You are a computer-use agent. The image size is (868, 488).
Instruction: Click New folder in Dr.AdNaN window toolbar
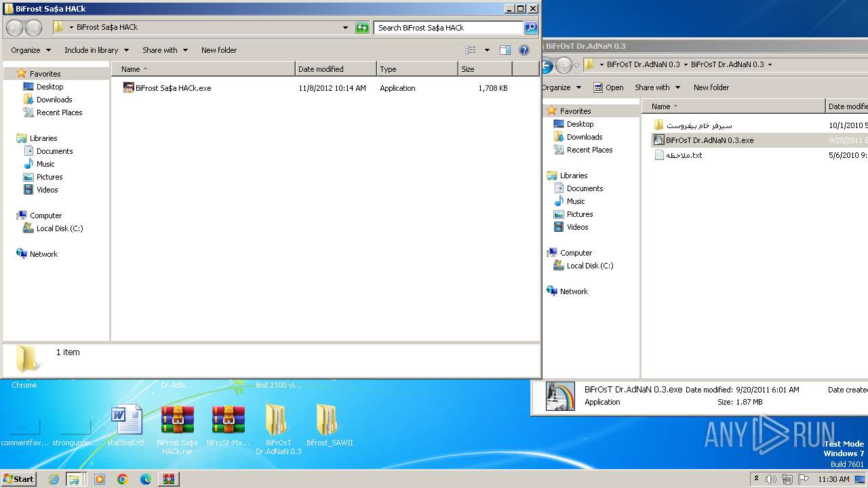(x=711, y=87)
